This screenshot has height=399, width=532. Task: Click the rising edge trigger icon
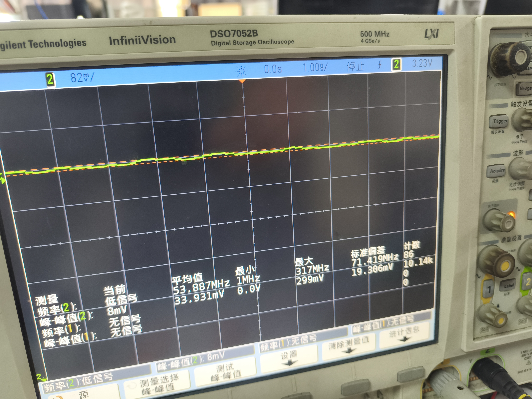tap(380, 64)
